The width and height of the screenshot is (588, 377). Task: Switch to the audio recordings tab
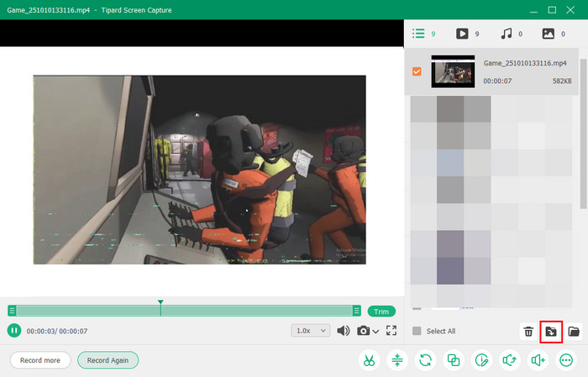pyautogui.click(x=507, y=34)
